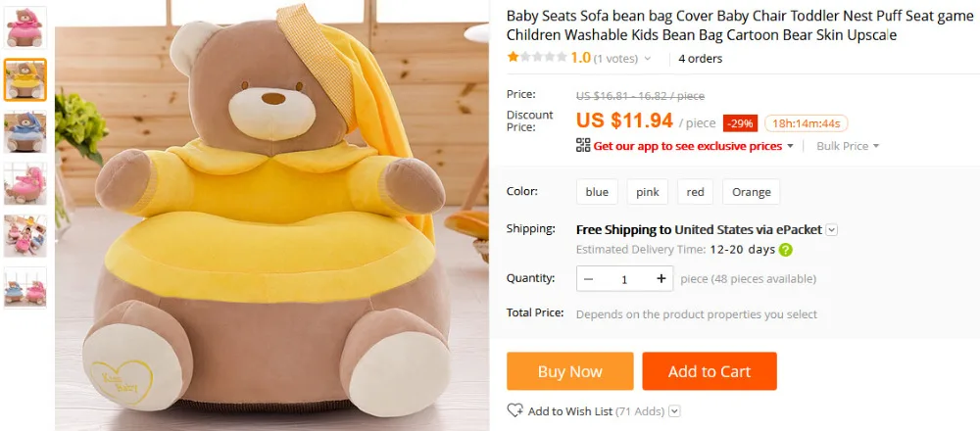980x431 pixels.
Task: Select the blue color option
Action: (597, 192)
